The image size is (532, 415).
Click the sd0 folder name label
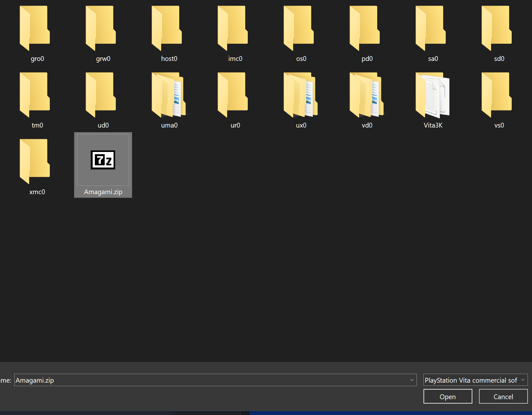tap(499, 59)
